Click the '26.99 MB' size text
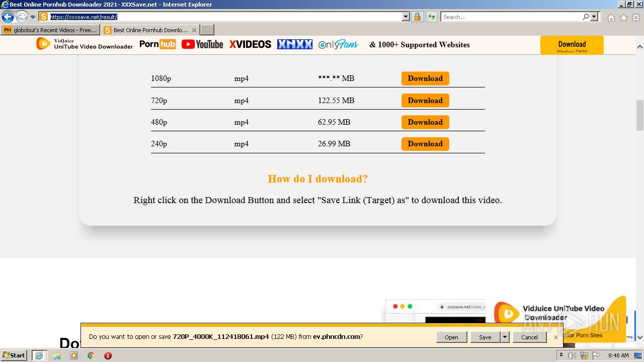Screen dimensions: 644x362 pos(334,144)
